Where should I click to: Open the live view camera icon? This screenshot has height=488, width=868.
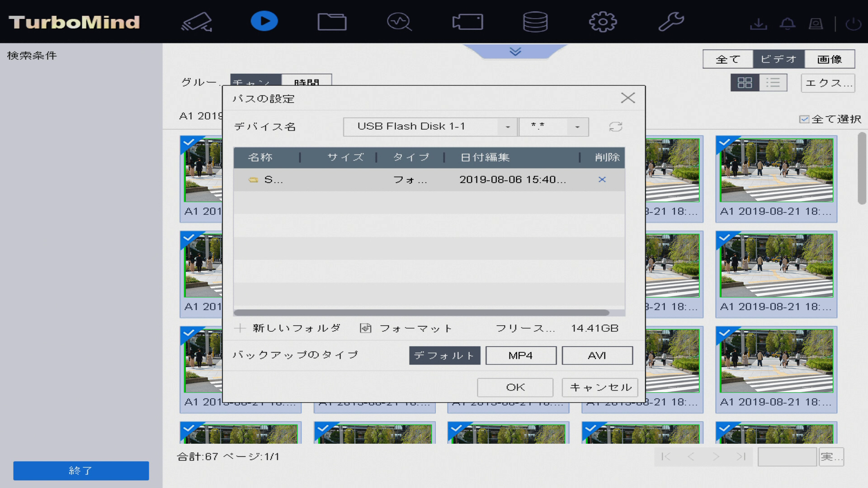pyautogui.click(x=197, y=22)
